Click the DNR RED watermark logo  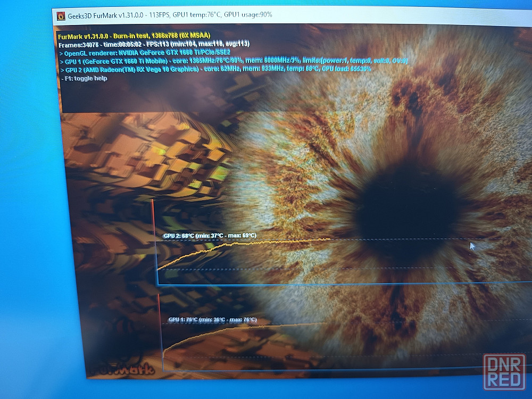(504, 372)
